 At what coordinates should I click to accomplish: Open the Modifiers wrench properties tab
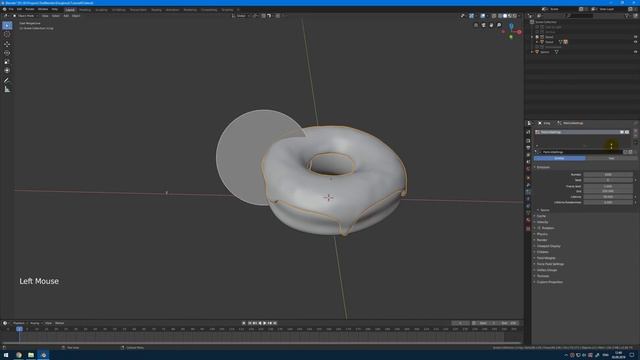pos(528,185)
